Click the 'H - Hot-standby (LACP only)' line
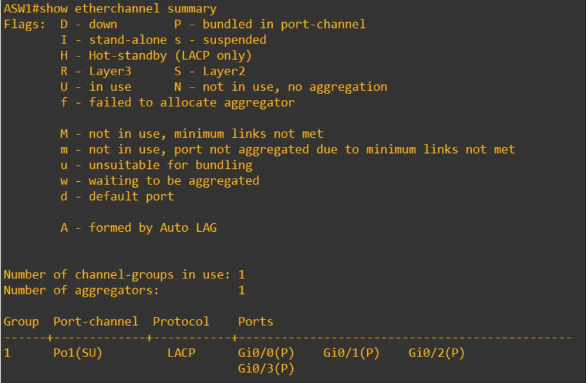The height and width of the screenshot is (383, 588). [156, 56]
